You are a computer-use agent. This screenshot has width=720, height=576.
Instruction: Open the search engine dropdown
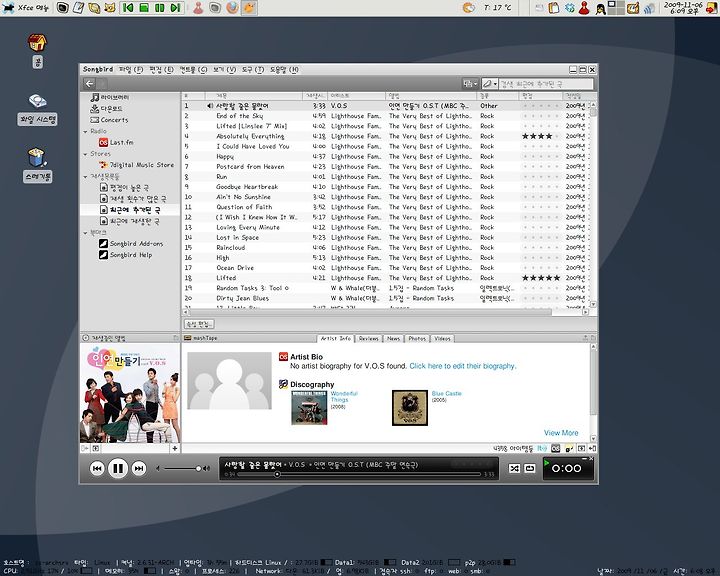pyautogui.click(x=490, y=84)
